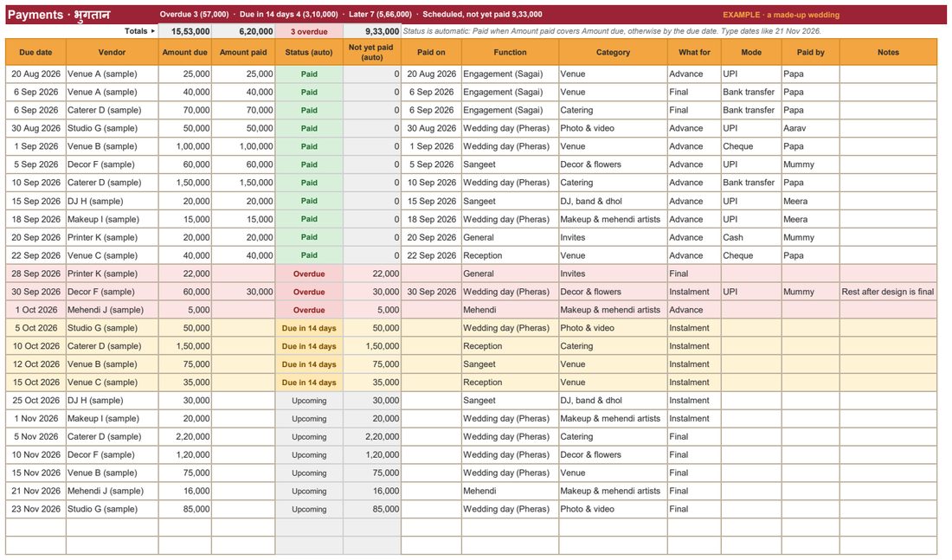952x560 pixels.
Task: Click the Overdue status in Printer K row
Action: 309,274
